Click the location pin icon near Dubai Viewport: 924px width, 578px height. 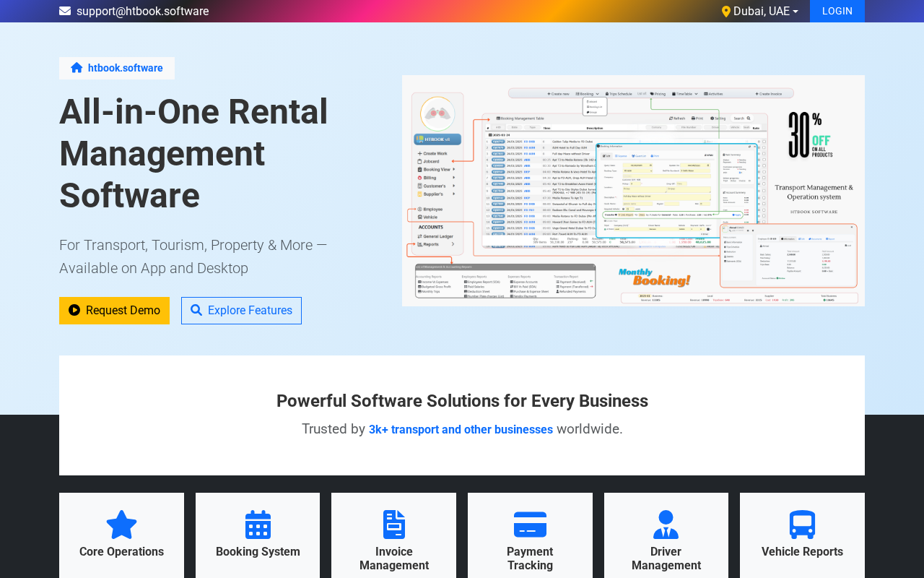[x=726, y=12]
